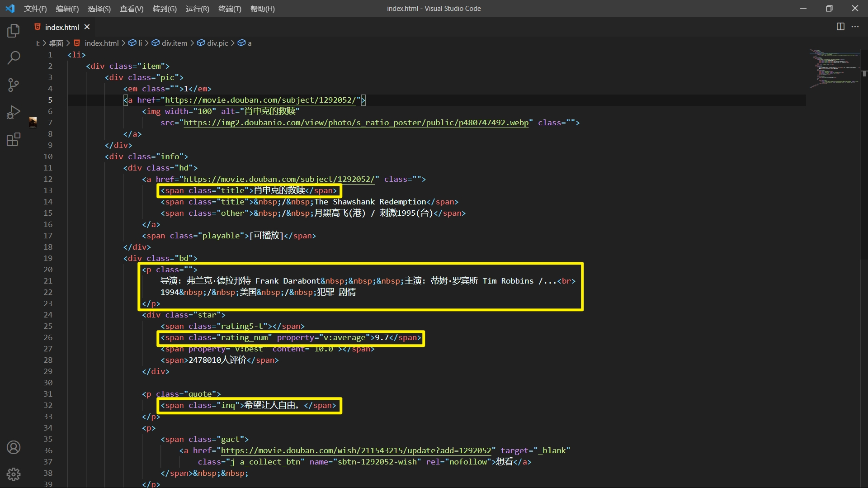
Task: Click the poster image preview icon in the gutter
Action: click(x=33, y=123)
